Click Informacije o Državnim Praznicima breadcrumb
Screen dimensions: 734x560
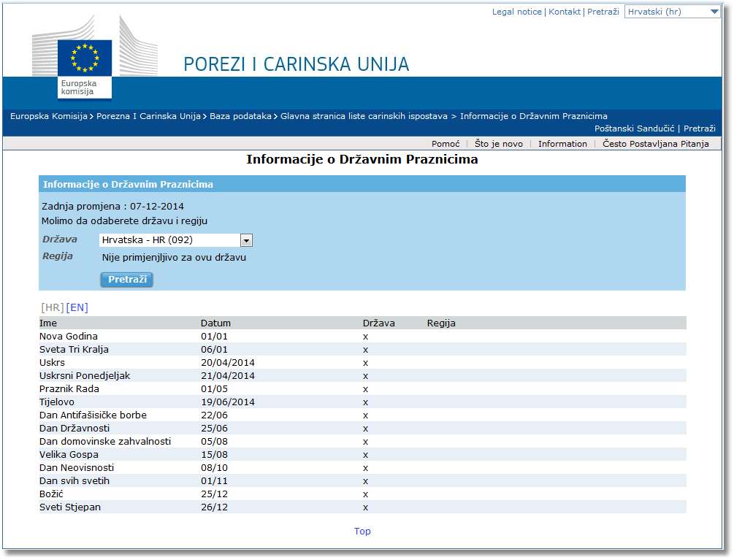click(534, 116)
